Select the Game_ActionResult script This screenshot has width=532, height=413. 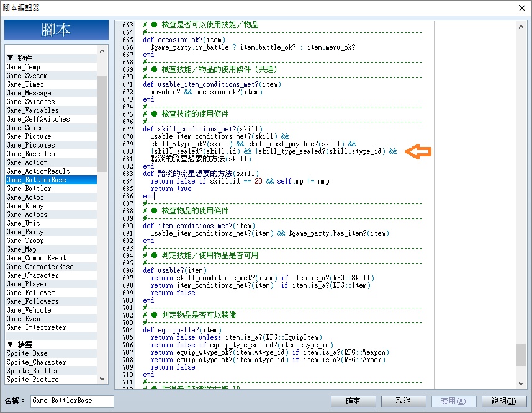[x=52, y=171]
